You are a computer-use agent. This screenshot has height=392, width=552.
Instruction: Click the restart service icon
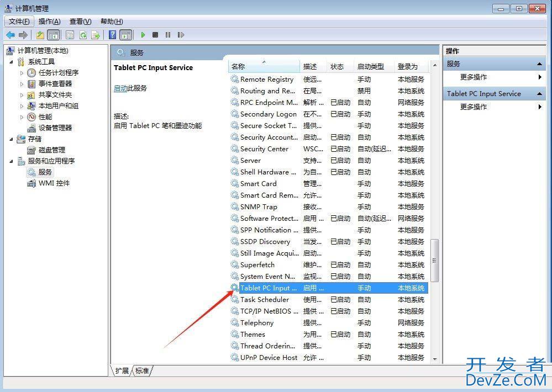click(x=181, y=35)
